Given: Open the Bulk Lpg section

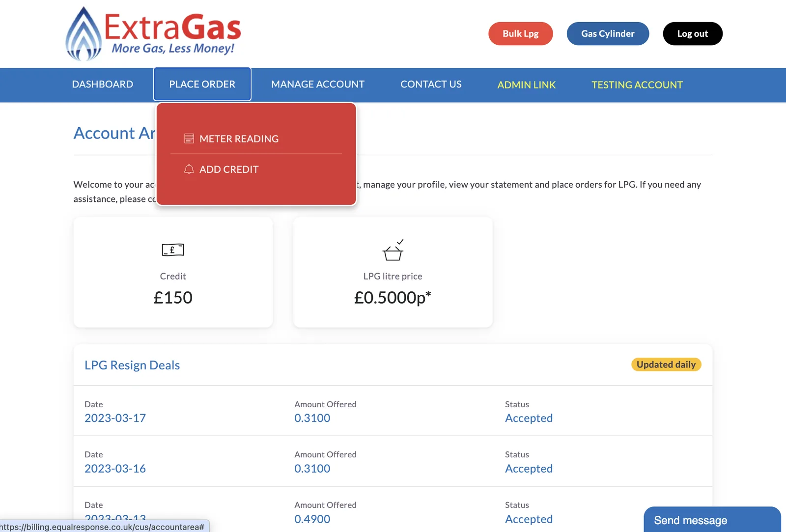Looking at the screenshot, I should (x=521, y=33).
